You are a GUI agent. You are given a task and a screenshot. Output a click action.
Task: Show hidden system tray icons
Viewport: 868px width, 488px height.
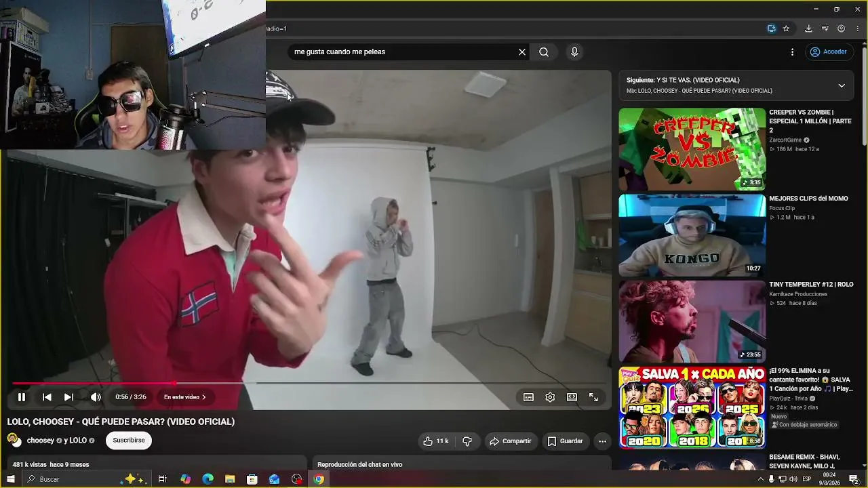pyautogui.click(x=760, y=479)
